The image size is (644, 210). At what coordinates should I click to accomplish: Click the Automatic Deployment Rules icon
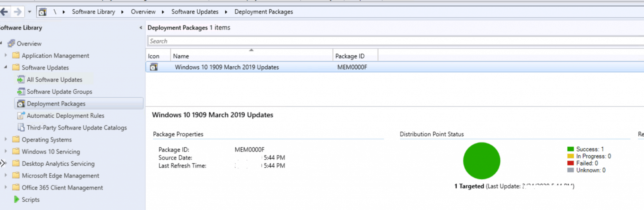point(21,115)
